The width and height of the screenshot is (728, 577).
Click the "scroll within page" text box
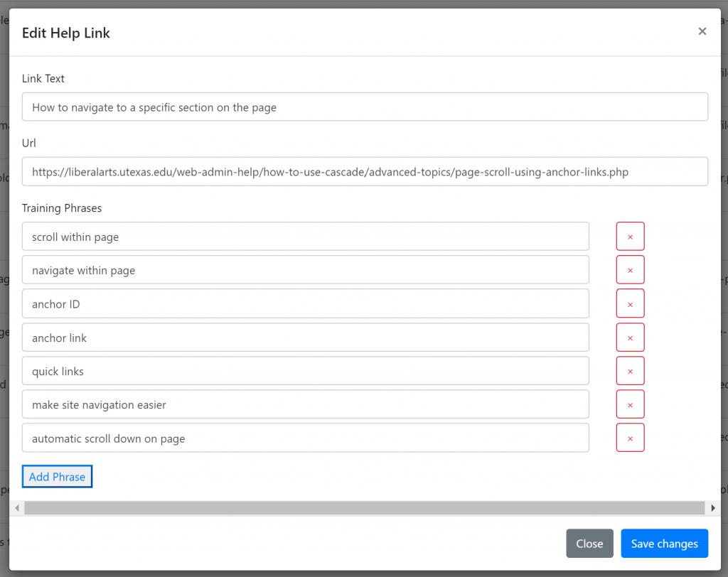(306, 236)
